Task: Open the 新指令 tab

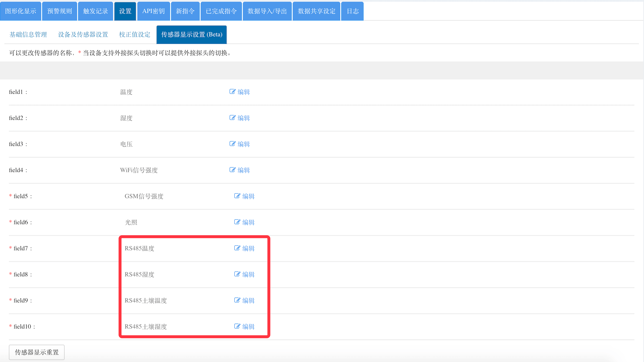Action: pyautogui.click(x=185, y=11)
